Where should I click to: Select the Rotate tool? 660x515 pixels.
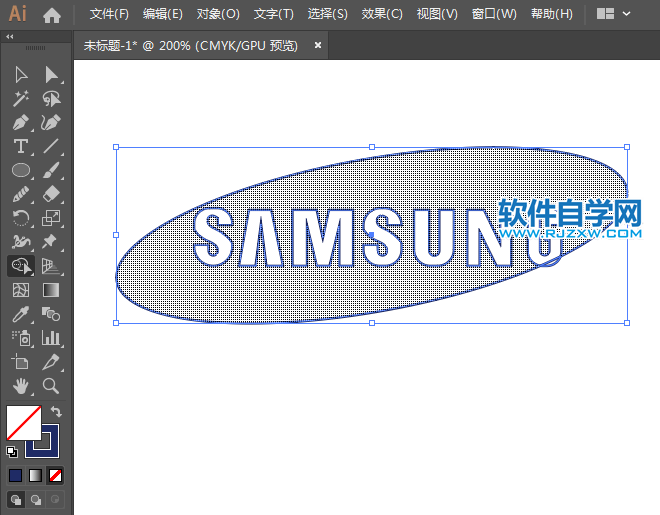point(21,218)
